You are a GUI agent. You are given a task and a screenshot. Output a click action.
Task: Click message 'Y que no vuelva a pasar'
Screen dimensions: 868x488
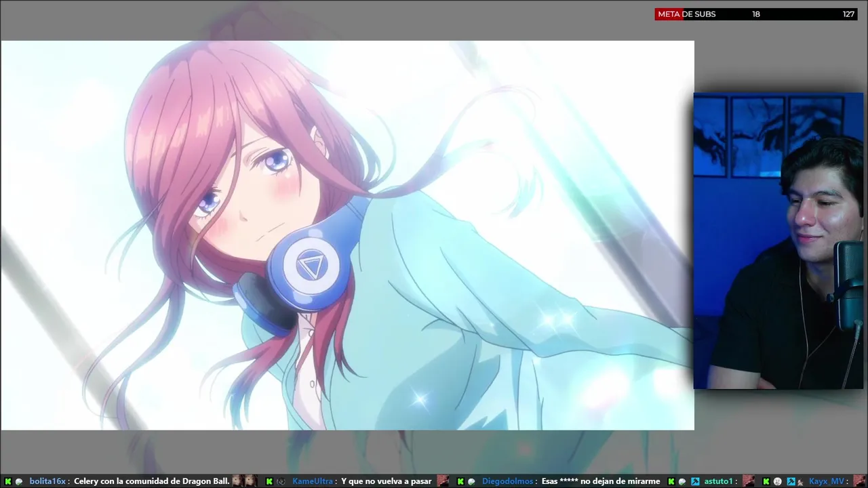[387, 481]
